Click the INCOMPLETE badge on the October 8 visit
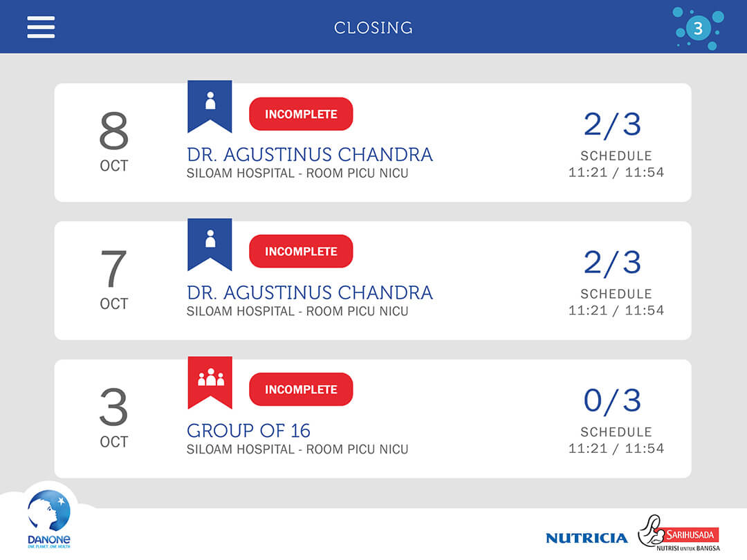Screen dimensions: 747x560 [301, 113]
